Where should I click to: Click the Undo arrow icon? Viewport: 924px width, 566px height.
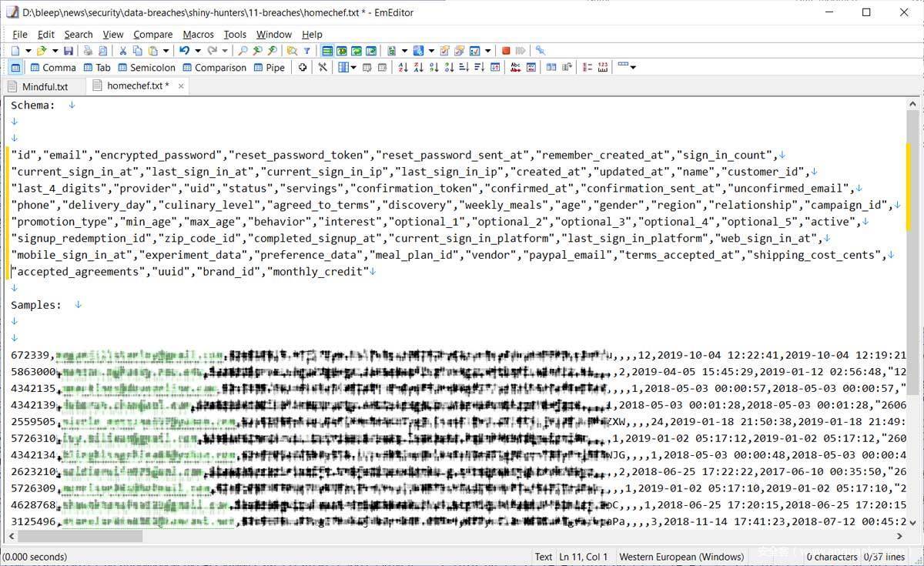tap(184, 51)
